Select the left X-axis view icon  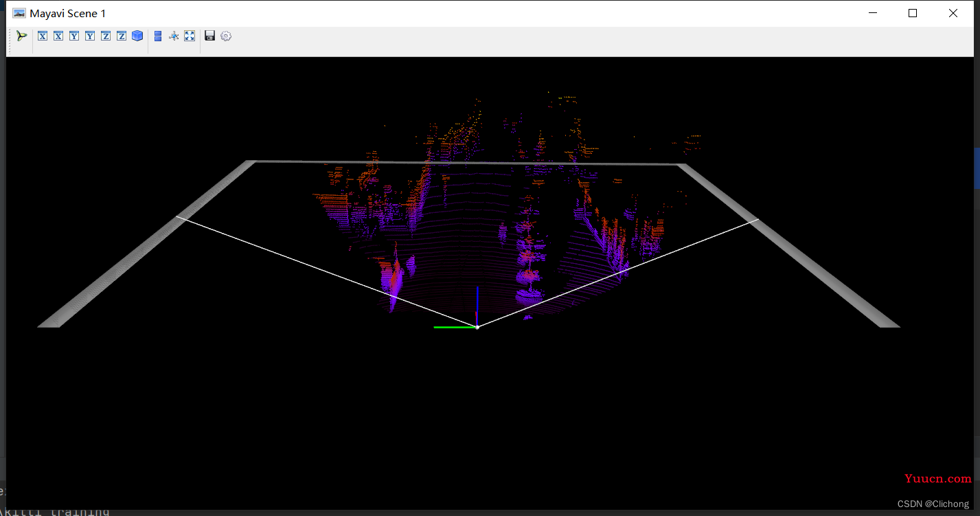point(43,36)
